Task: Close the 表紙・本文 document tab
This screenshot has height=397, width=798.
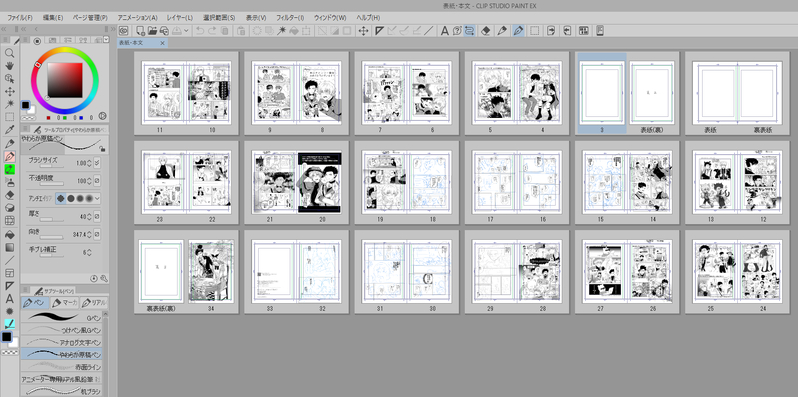Action: (x=162, y=43)
